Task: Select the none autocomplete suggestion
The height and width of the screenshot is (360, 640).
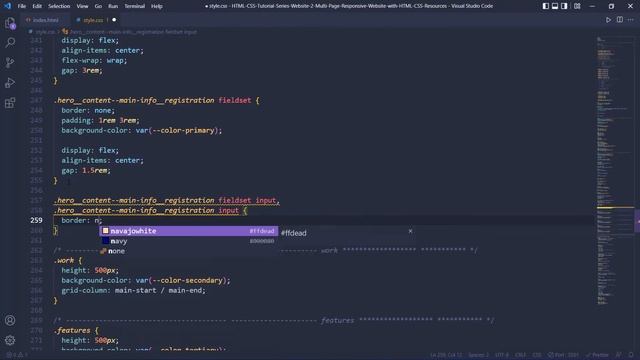Action: click(x=189, y=251)
